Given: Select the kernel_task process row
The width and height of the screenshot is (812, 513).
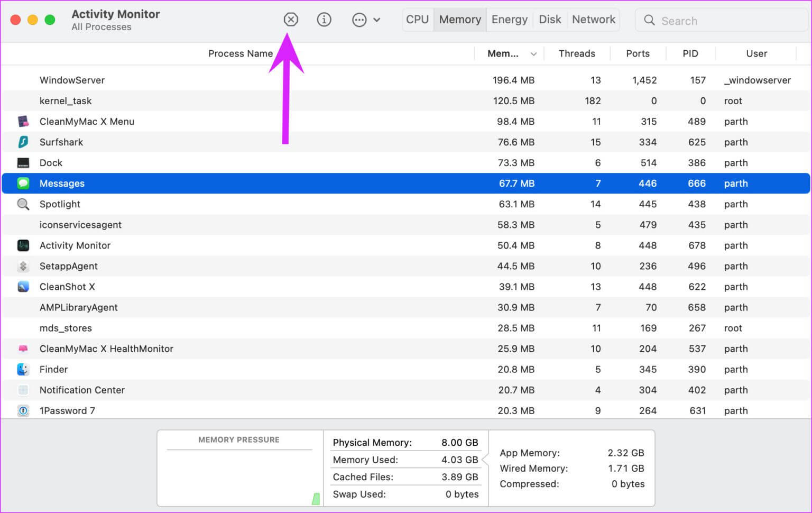Looking at the screenshot, I should 406,101.
